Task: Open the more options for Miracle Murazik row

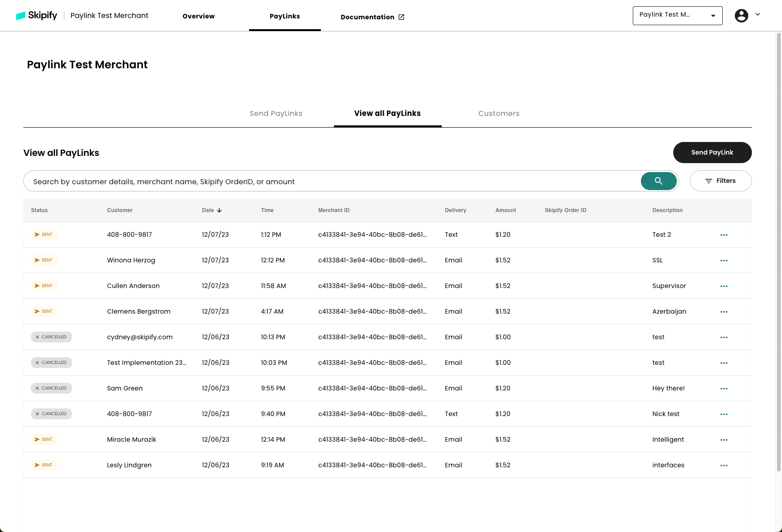Action: coord(724,440)
